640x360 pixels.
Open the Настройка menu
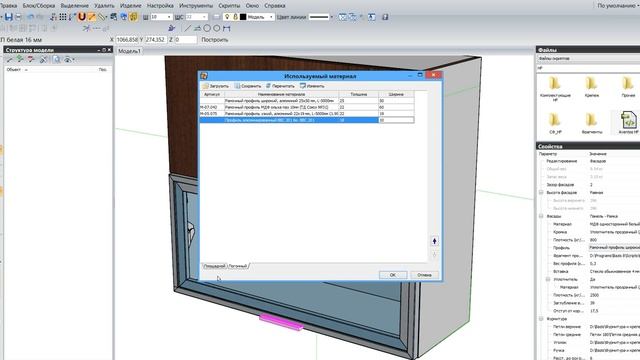coord(160,6)
